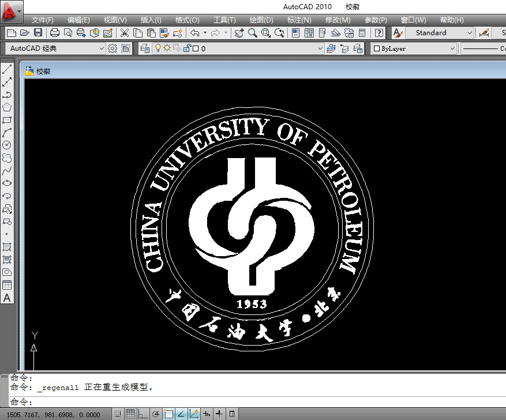
Task: Select the Table tool
Action: pos(7,285)
